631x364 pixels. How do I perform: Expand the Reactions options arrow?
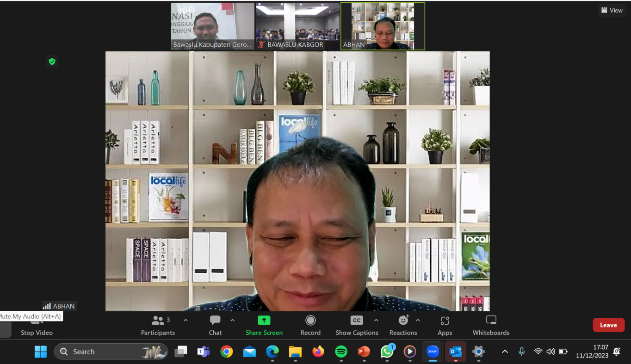(x=418, y=320)
